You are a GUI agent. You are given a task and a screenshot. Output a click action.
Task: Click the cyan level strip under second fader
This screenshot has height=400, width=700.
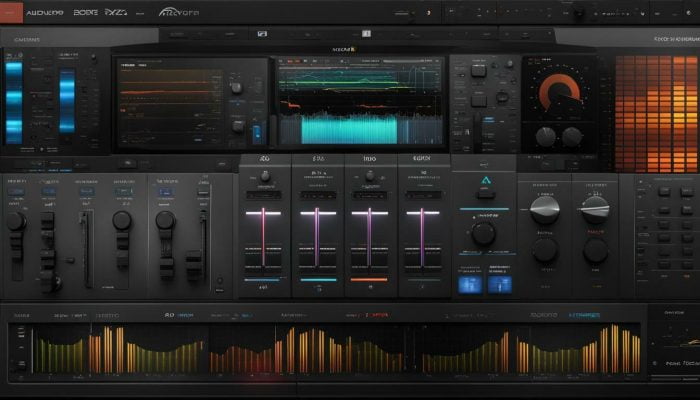(x=318, y=280)
